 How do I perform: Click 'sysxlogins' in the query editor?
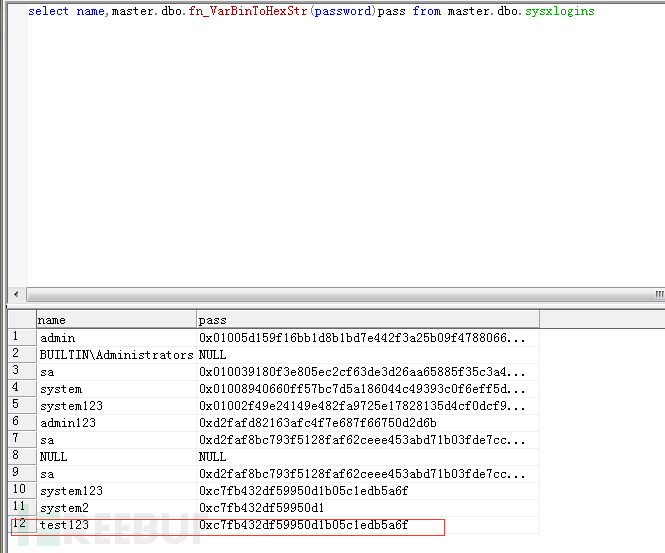click(559, 12)
